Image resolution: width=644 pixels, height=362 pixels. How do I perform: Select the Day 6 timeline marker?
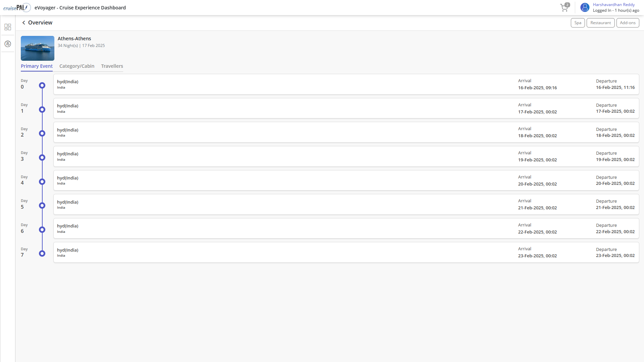click(42, 229)
